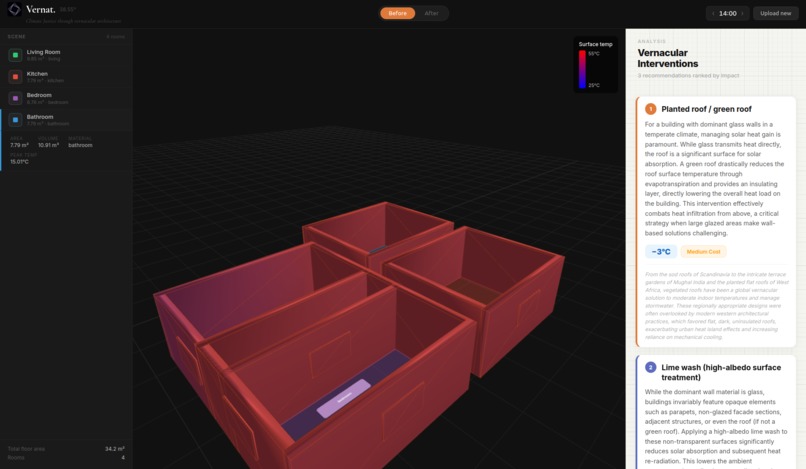Select Kitchen in the scene list
Viewport: 806px width, 469px height.
point(67,77)
